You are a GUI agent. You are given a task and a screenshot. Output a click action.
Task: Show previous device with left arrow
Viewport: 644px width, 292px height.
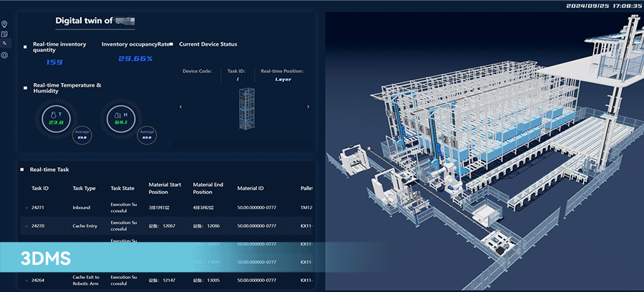tap(180, 107)
